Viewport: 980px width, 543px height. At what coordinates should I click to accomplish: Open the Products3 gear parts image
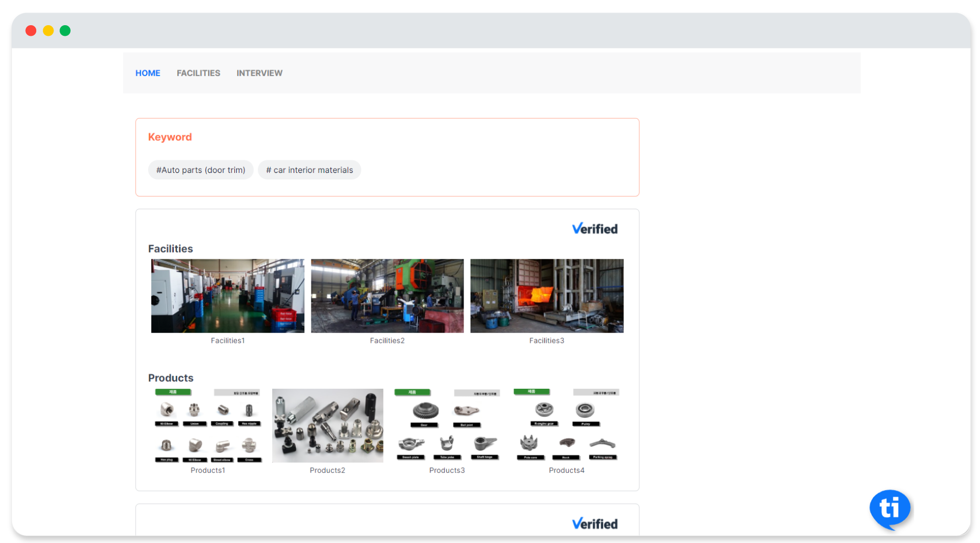pos(447,426)
